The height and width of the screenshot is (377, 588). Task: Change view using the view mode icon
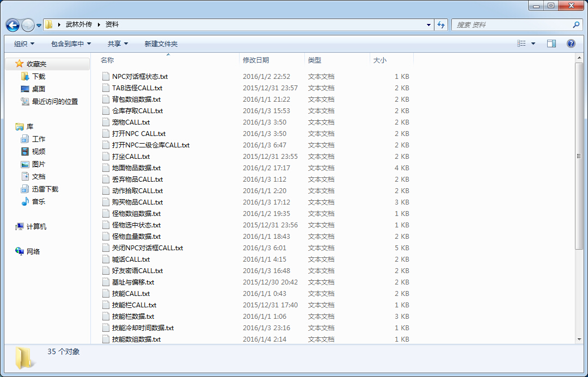522,44
